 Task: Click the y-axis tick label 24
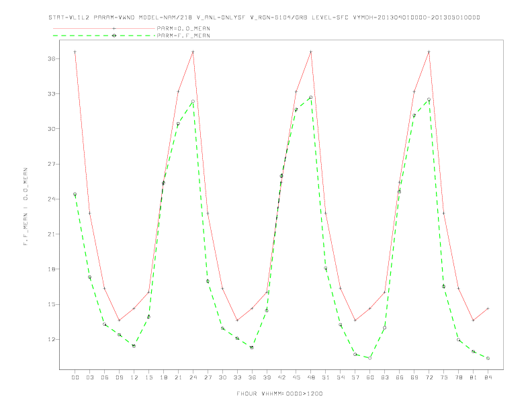(x=52, y=199)
